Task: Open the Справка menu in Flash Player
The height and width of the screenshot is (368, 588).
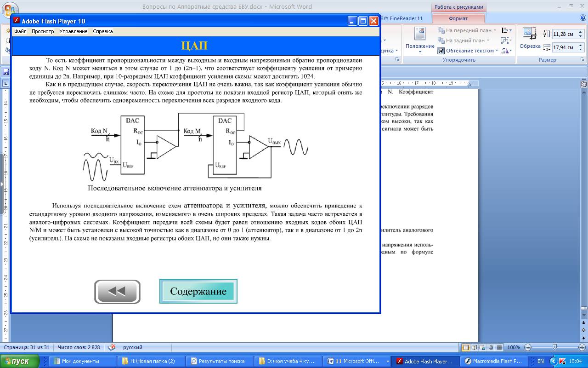Action: click(x=103, y=31)
